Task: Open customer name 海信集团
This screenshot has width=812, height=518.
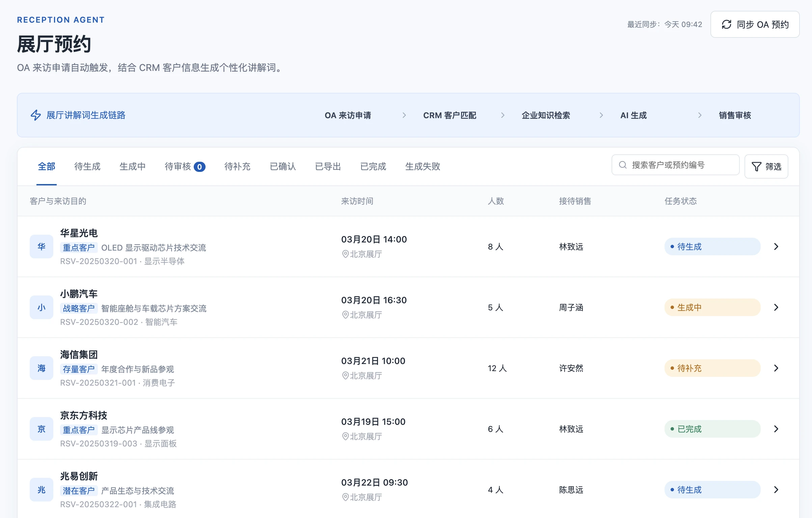Action: coord(79,355)
